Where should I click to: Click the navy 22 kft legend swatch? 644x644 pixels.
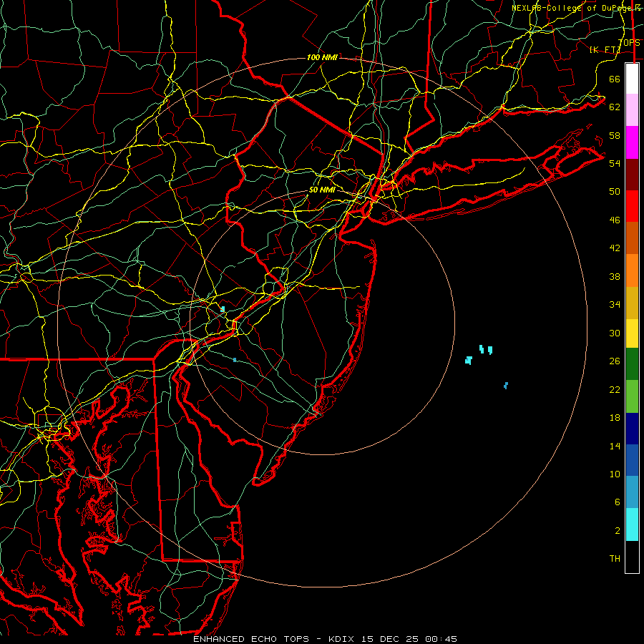tap(632, 429)
